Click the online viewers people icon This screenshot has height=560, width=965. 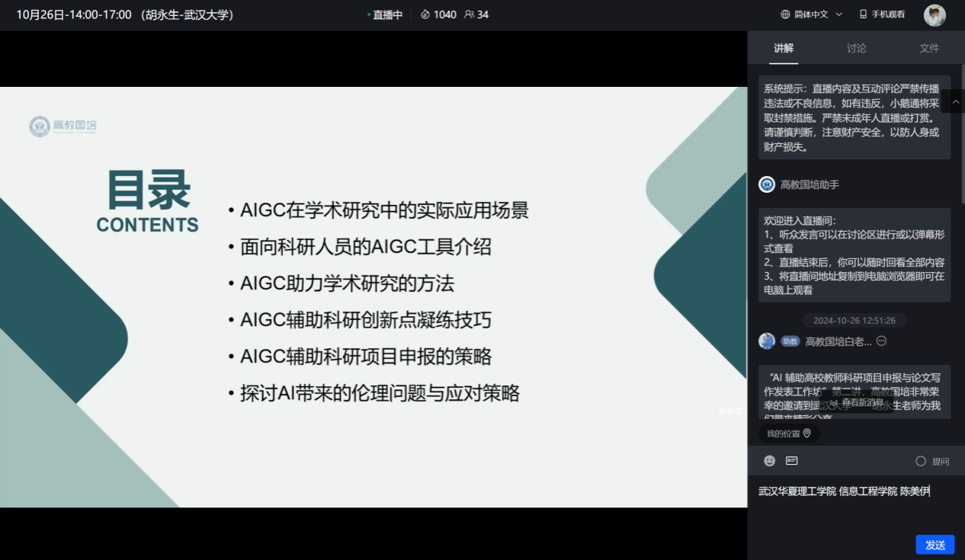click(x=469, y=14)
